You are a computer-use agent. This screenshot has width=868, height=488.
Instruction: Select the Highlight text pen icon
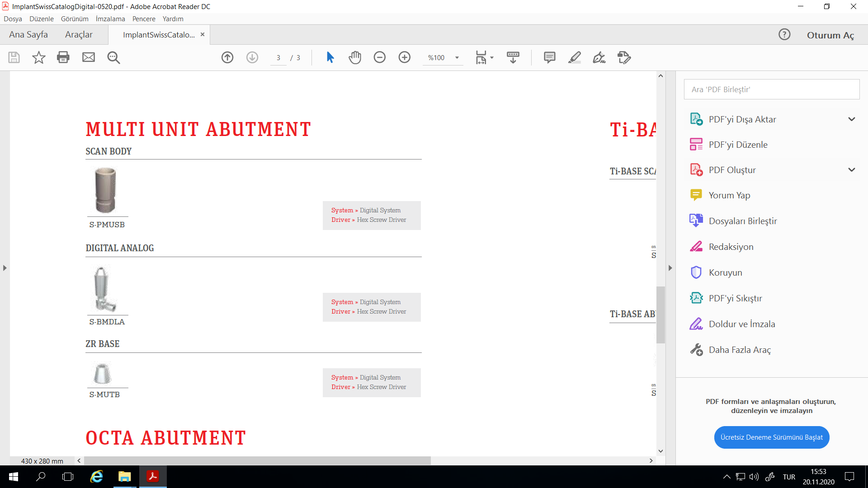pyautogui.click(x=575, y=57)
